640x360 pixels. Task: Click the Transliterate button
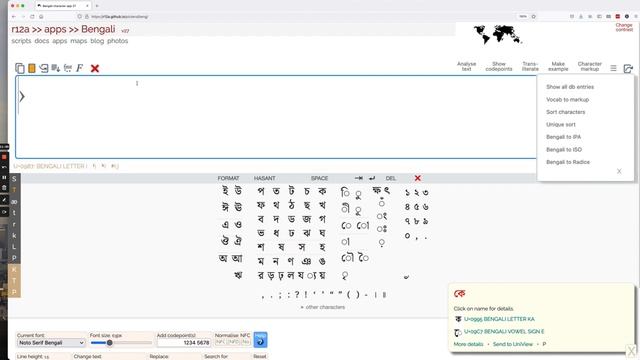click(530, 67)
